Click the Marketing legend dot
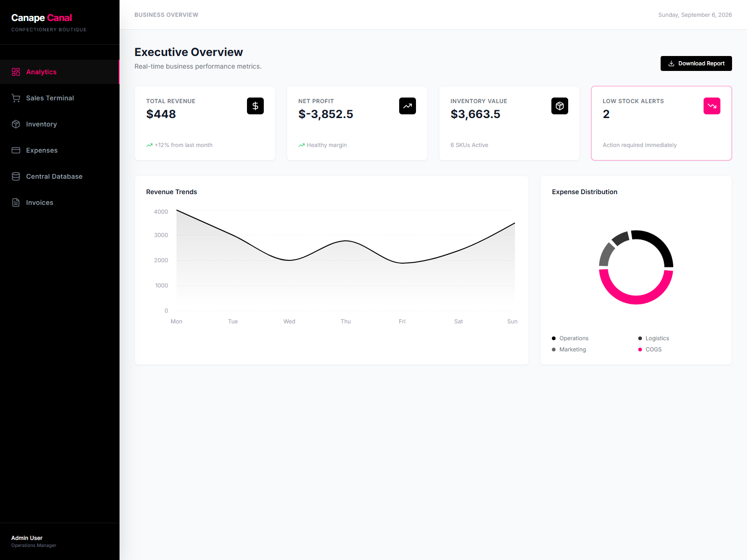Image resolution: width=747 pixels, height=560 pixels. pyautogui.click(x=554, y=350)
